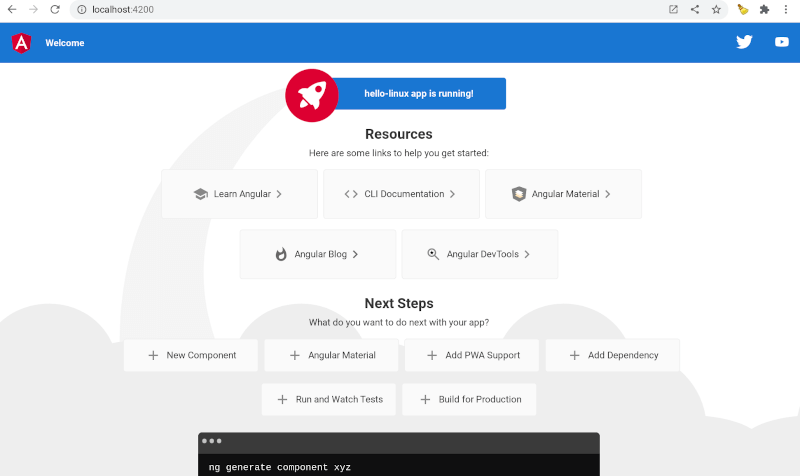Select the New Component step
Screen dimensions: 800x476
tap(191, 355)
